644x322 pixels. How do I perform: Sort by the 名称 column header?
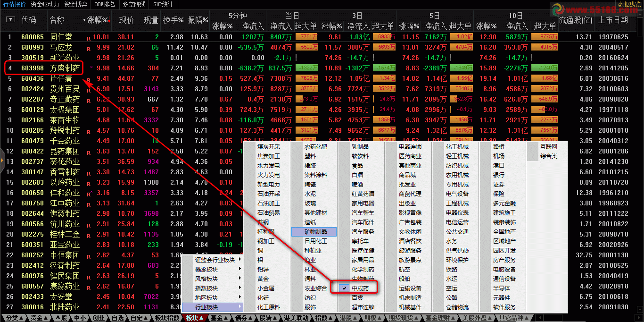click(x=57, y=20)
